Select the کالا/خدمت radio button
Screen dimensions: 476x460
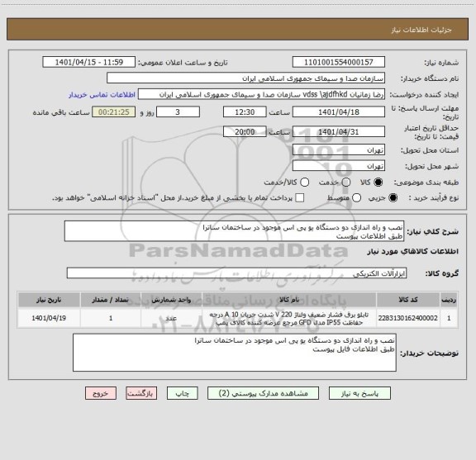[304, 183]
